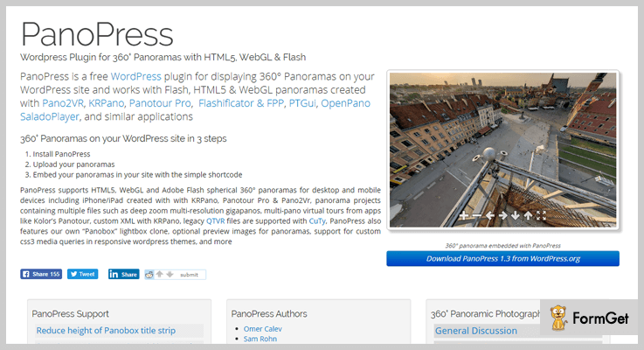Upvote with the Reddit up arrow

[x=159, y=275]
